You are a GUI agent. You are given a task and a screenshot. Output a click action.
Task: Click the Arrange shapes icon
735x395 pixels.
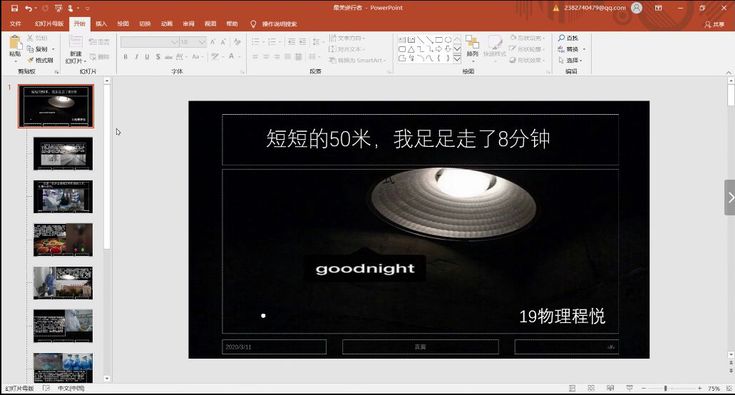472,43
